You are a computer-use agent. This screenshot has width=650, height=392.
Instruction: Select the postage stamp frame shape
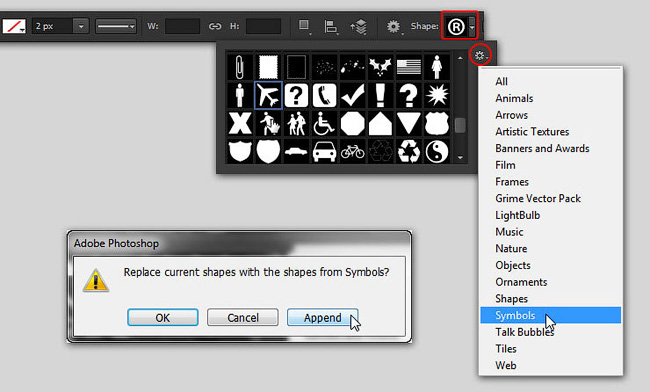268,67
